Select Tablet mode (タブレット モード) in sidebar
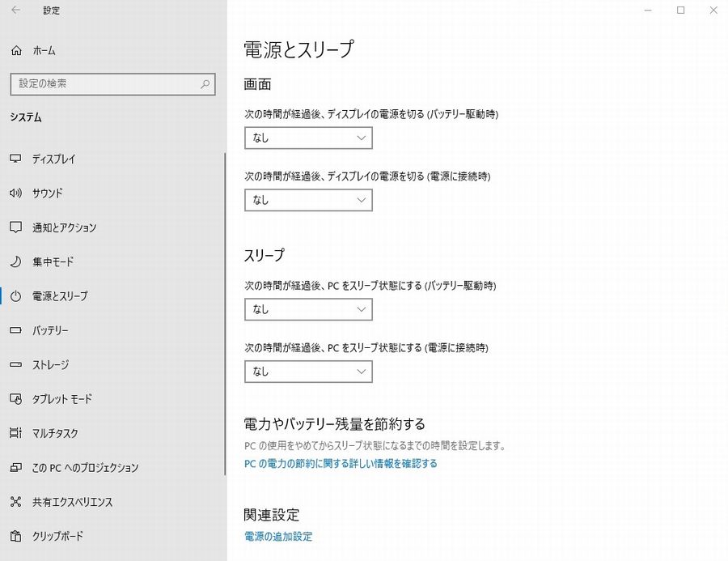This screenshot has width=728, height=561. 62,399
